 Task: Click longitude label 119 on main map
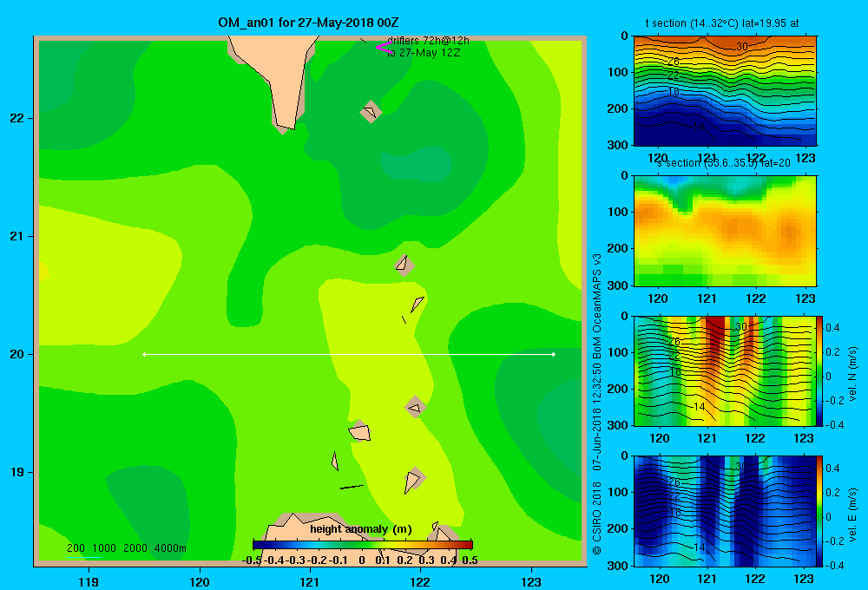89,581
